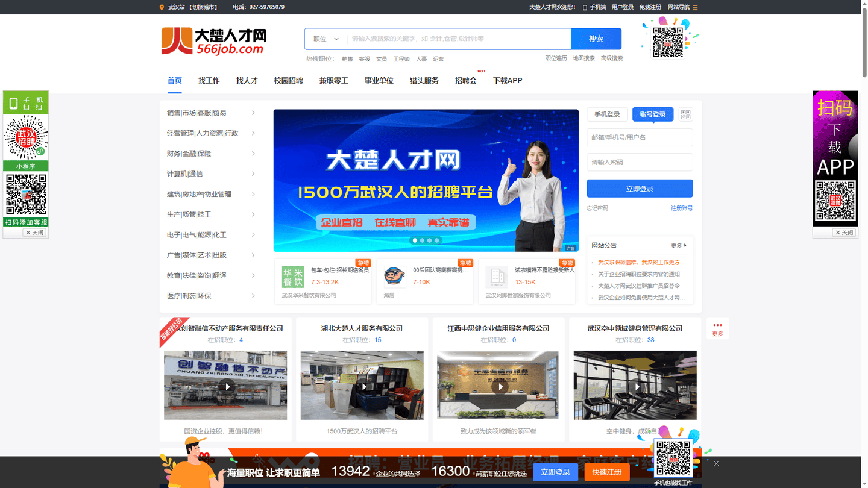Open the 兼职零工 nav tab

pos(334,80)
